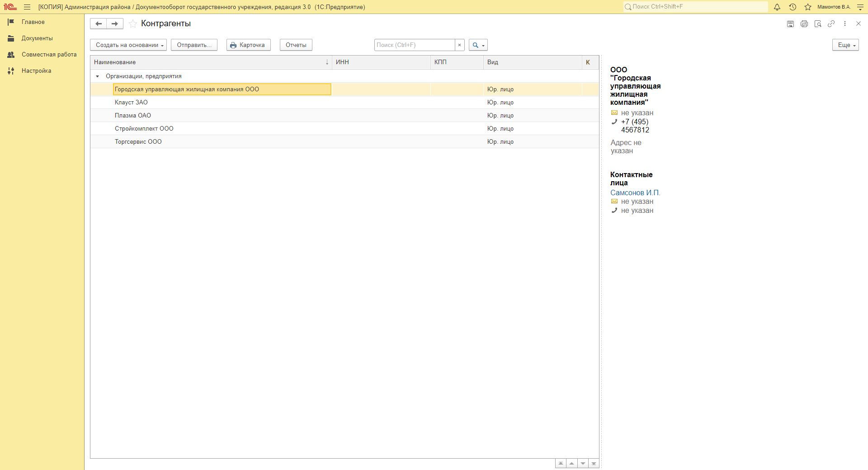Viewport: 868px width, 470px height.
Task: Clear the search field with x
Action: point(459,45)
